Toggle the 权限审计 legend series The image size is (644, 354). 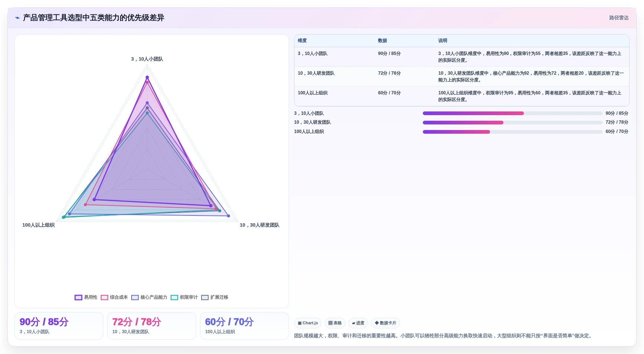pos(184,297)
